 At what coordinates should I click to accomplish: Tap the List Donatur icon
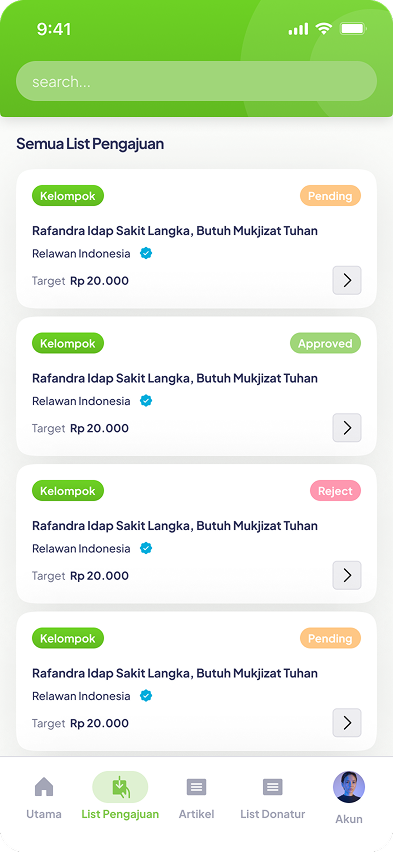coord(272,787)
